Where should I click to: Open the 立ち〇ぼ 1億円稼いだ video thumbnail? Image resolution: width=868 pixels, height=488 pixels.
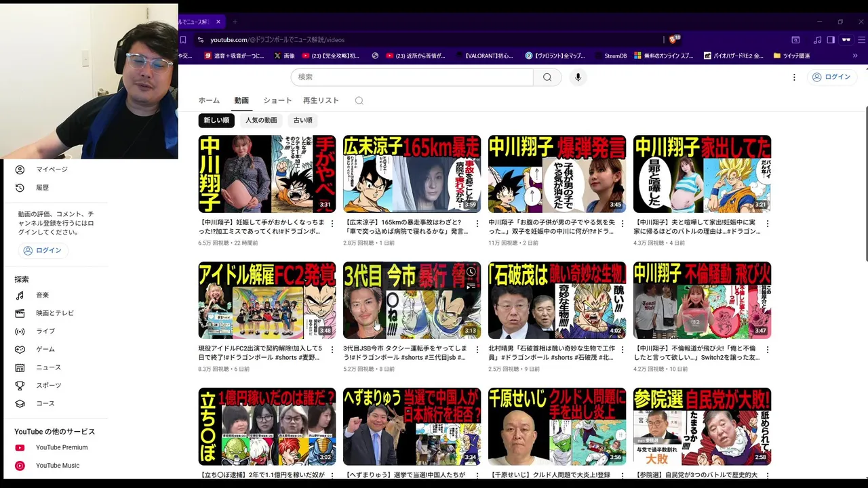coord(267,426)
